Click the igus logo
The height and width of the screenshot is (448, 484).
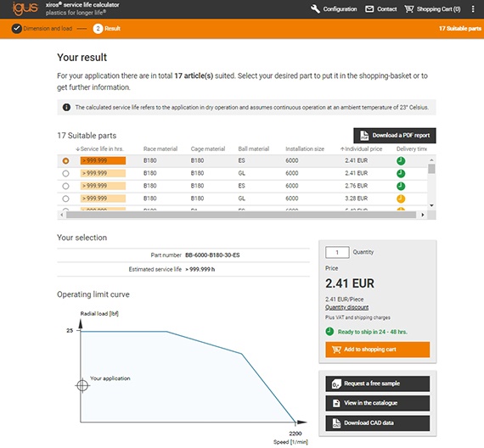tap(25, 8)
